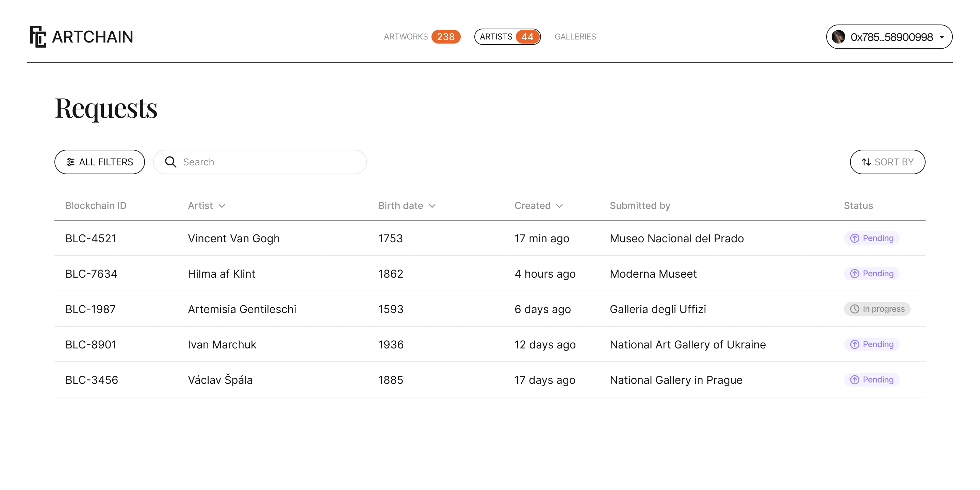Select artist Ivan Marchuk
The height and width of the screenshot is (490, 980).
point(222,344)
